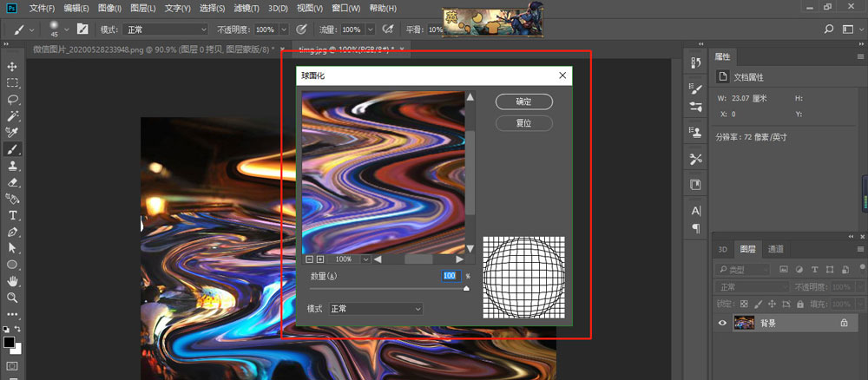Click the 复位 button
This screenshot has width=868, height=380.
click(523, 123)
